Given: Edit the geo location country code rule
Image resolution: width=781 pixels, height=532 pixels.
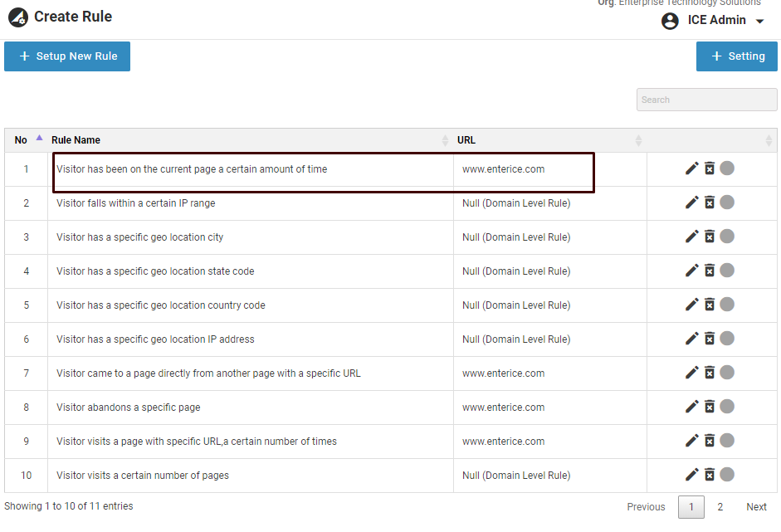Looking at the screenshot, I should coord(691,305).
